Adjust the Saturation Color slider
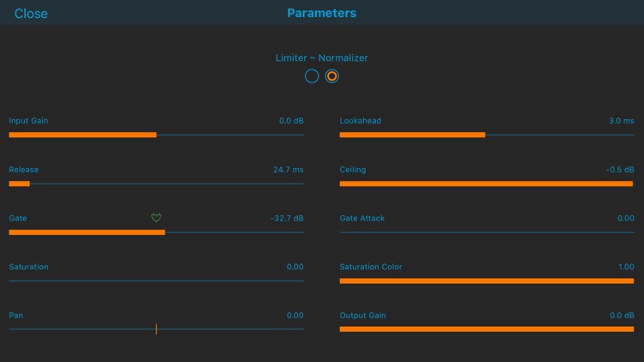 (x=487, y=281)
